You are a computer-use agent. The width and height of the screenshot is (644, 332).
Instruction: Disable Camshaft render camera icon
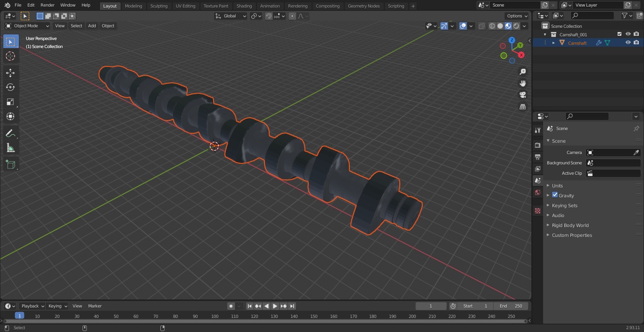(x=636, y=43)
